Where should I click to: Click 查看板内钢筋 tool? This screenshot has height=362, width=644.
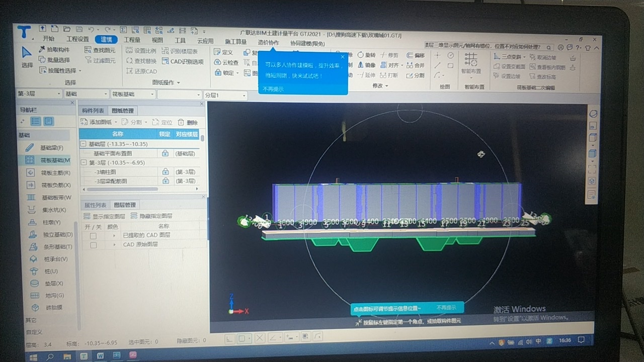pyautogui.click(x=548, y=67)
